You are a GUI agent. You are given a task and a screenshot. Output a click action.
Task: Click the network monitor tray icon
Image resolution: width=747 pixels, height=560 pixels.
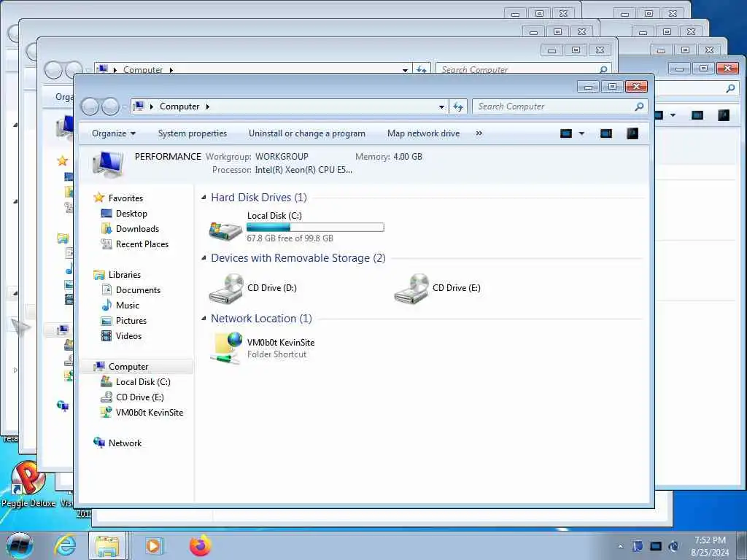(x=656, y=546)
